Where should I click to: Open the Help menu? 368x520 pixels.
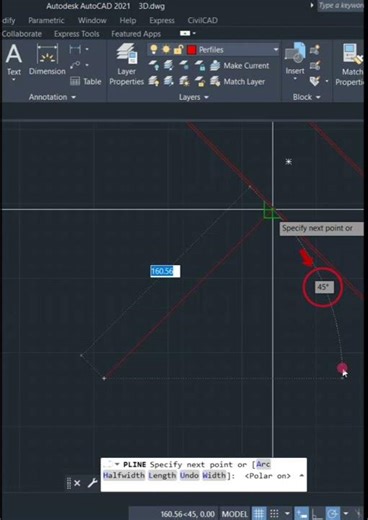(x=128, y=20)
